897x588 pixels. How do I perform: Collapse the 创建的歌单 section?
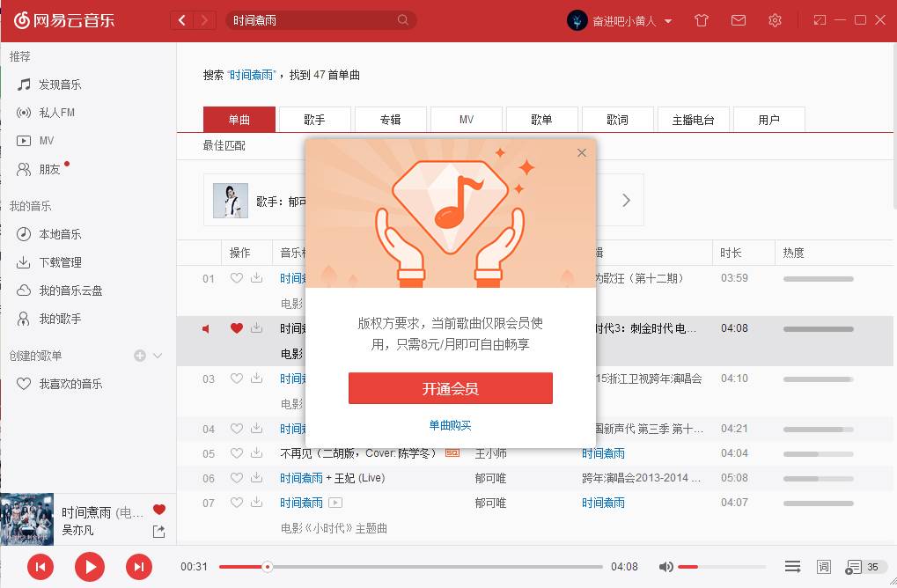point(158,356)
